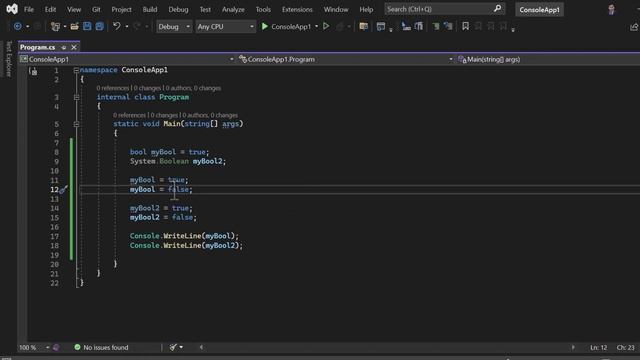
Task: Click the window layout toolbar icon
Action: (x=380, y=27)
